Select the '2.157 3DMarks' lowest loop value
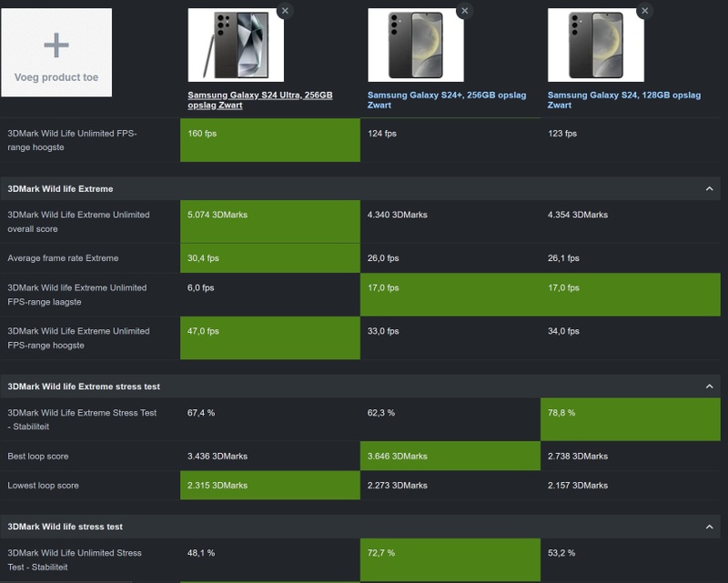728x583 pixels. [x=578, y=485]
